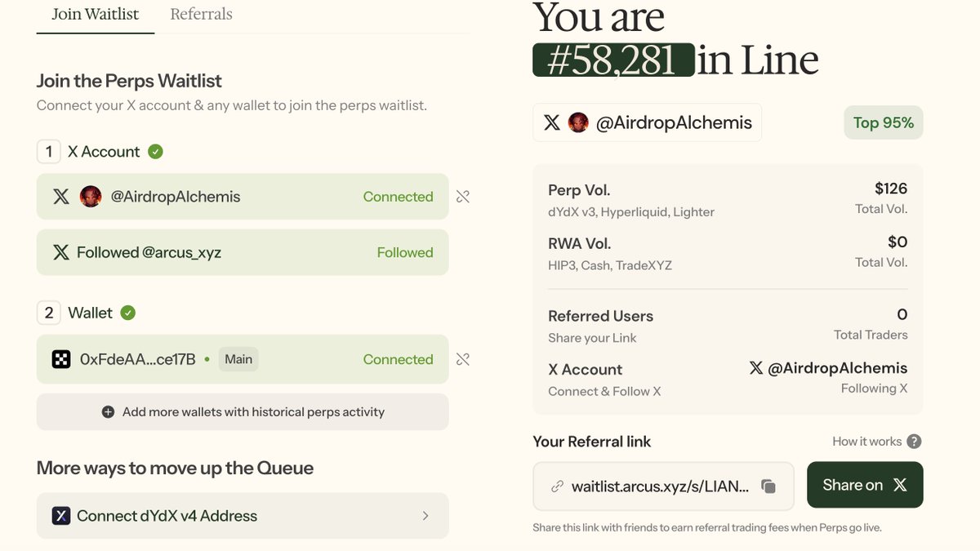Disconnect the @AirdropAlchemis X account via unlink icon
The height and width of the screenshot is (551, 980).
[x=463, y=197]
